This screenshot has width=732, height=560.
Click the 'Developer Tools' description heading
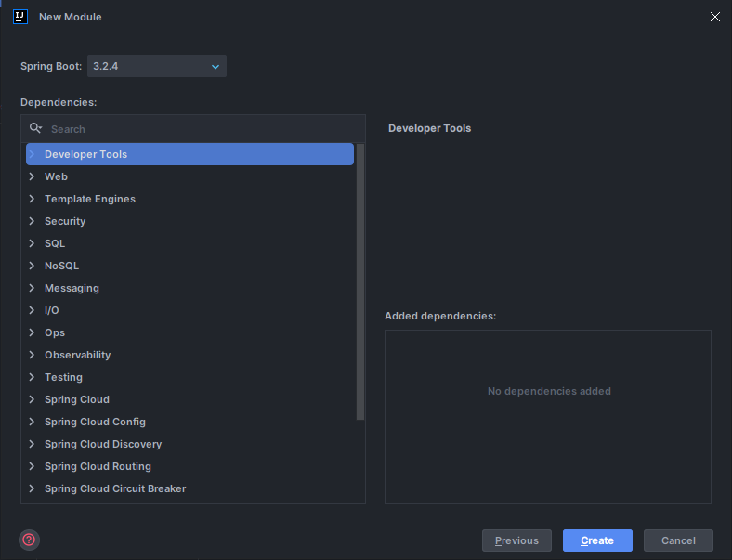point(429,128)
